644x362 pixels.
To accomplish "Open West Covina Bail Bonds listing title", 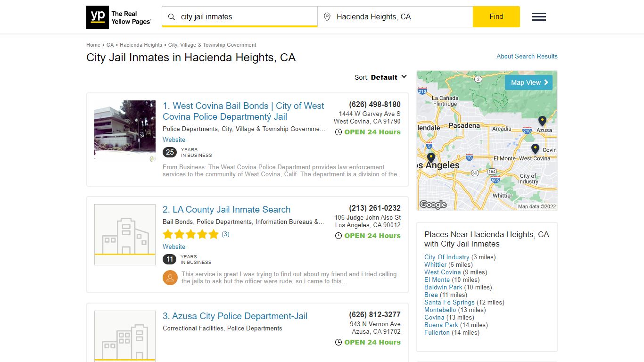I will tap(243, 111).
